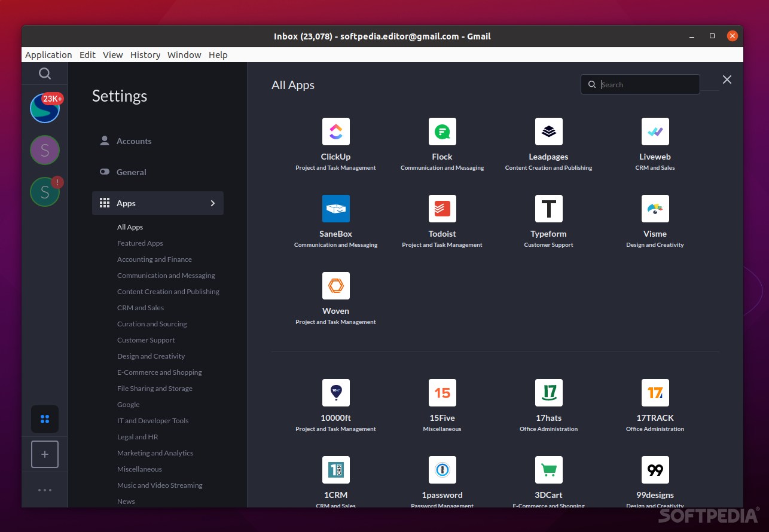Click the Settings heading text

(x=120, y=96)
